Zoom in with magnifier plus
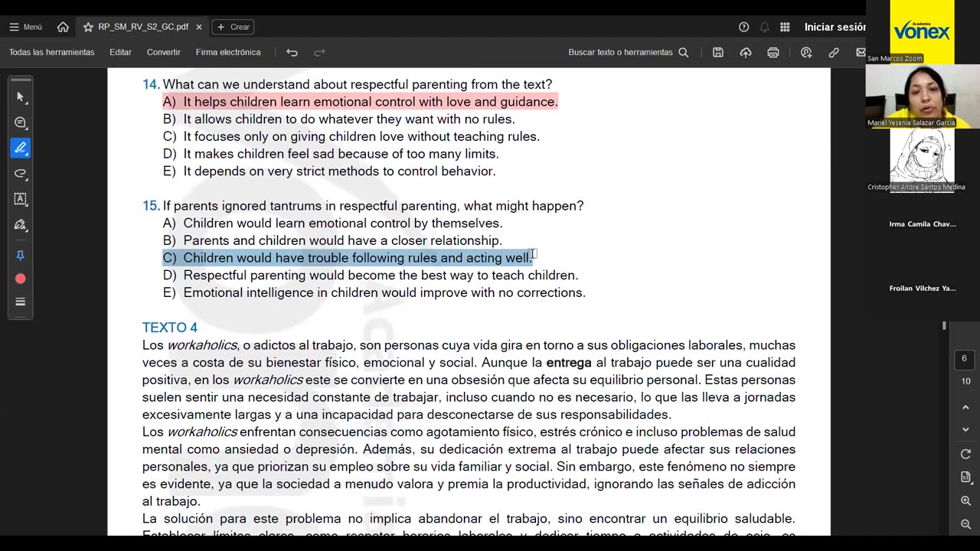The width and height of the screenshot is (980, 551). 965,500
